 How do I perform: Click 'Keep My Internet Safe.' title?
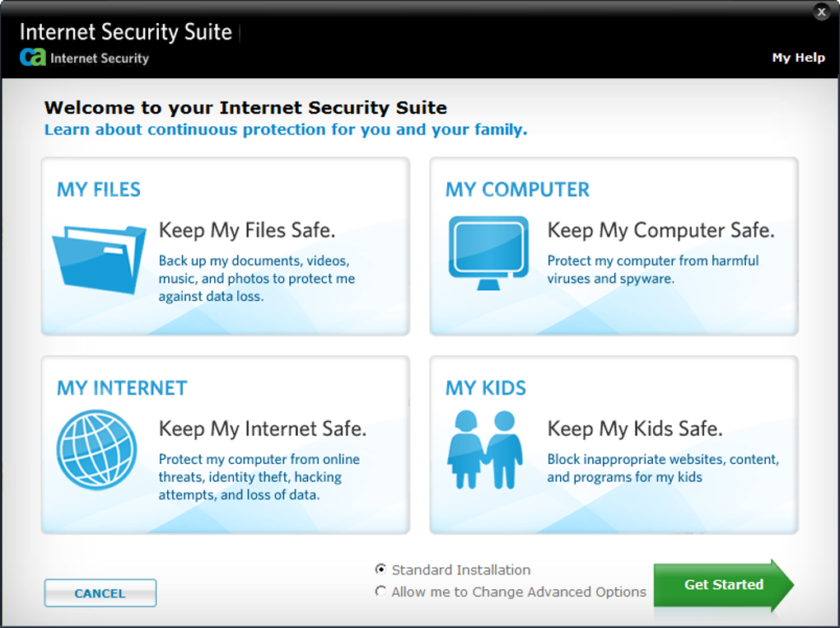263,429
